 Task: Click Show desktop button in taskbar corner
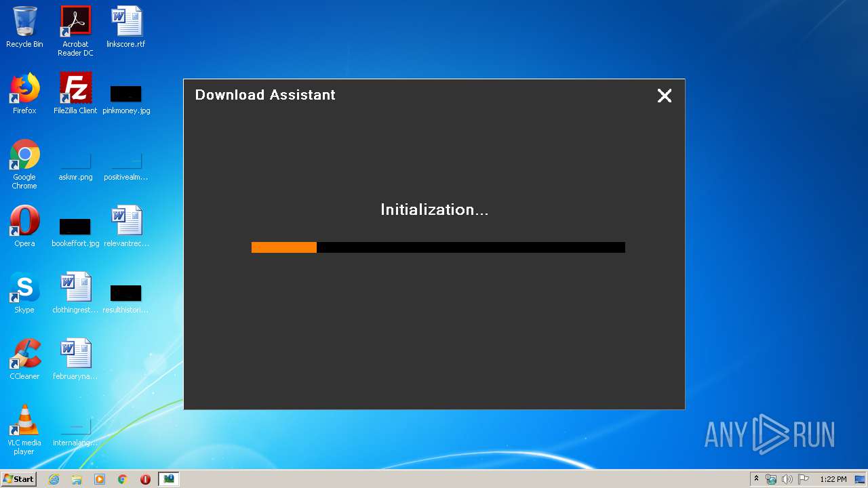coord(861,479)
